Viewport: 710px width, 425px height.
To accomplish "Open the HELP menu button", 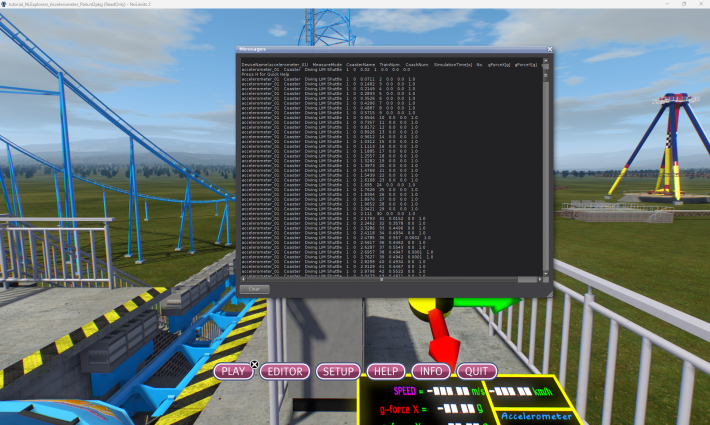I will [x=385, y=372].
